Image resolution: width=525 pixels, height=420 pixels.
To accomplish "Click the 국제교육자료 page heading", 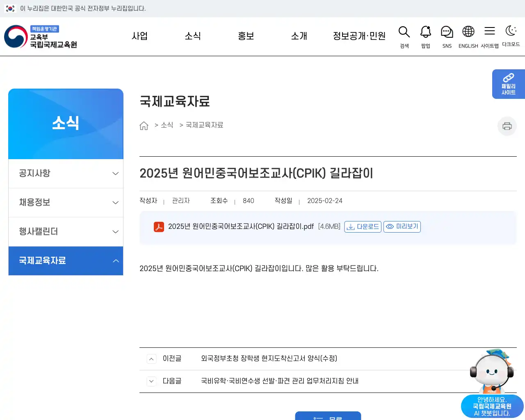I will tap(175, 101).
